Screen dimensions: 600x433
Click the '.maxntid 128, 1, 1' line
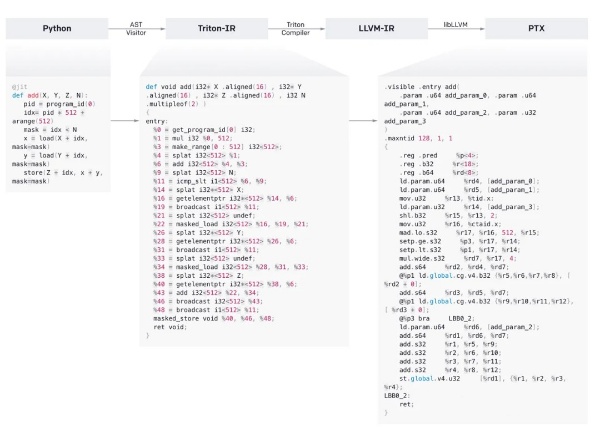tap(418, 138)
